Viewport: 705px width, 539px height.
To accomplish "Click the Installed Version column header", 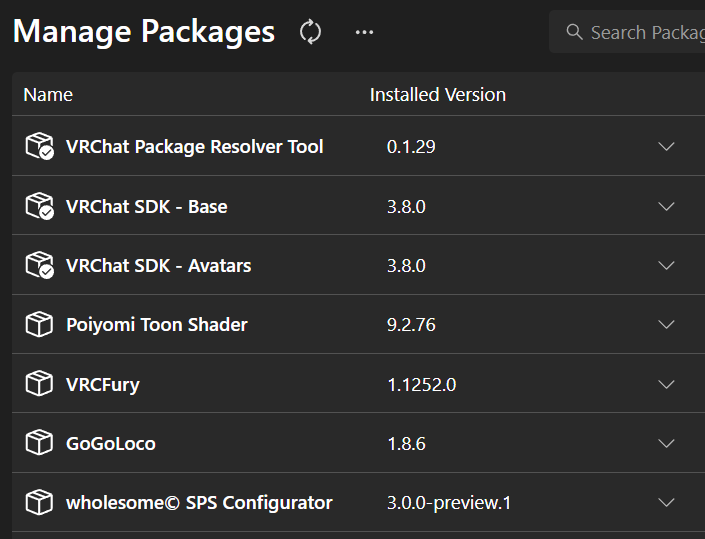I will 438,95.
